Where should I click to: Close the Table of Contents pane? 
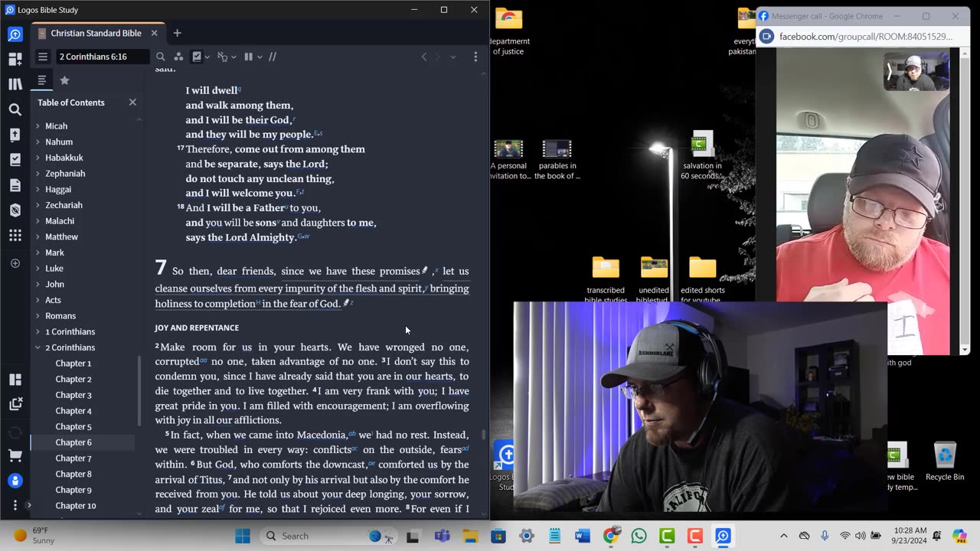[132, 103]
